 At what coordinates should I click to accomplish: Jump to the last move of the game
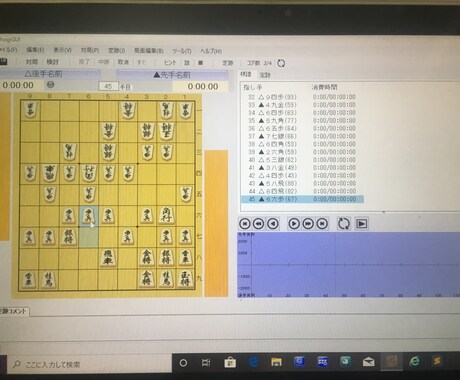pos(322,224)
